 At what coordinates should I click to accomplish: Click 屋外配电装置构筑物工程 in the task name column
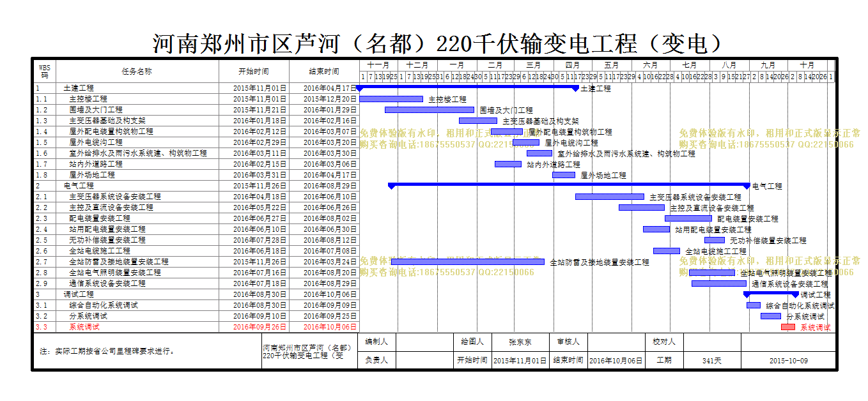point(111,132)
